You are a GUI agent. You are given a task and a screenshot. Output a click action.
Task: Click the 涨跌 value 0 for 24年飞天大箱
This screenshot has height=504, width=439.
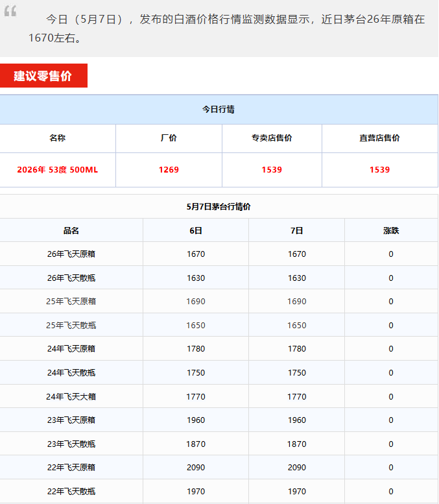pyautogui.click(x=391, y=396)
